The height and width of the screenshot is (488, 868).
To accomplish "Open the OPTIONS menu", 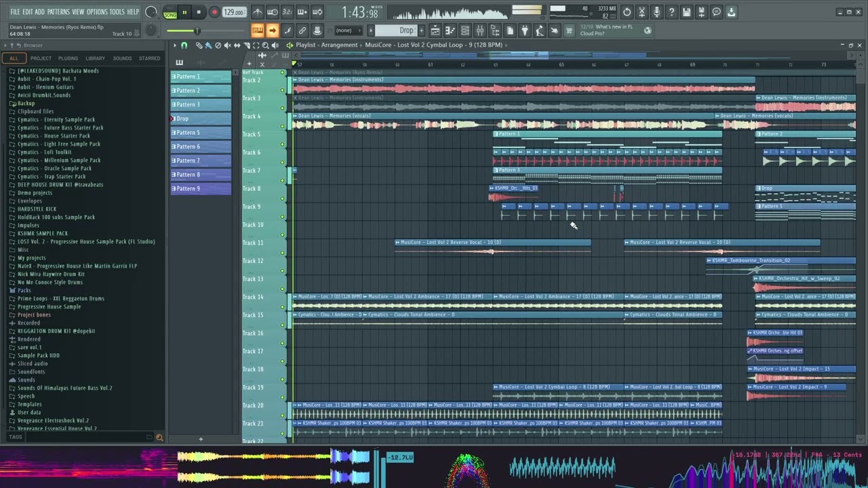I will [x=97, y=12].
